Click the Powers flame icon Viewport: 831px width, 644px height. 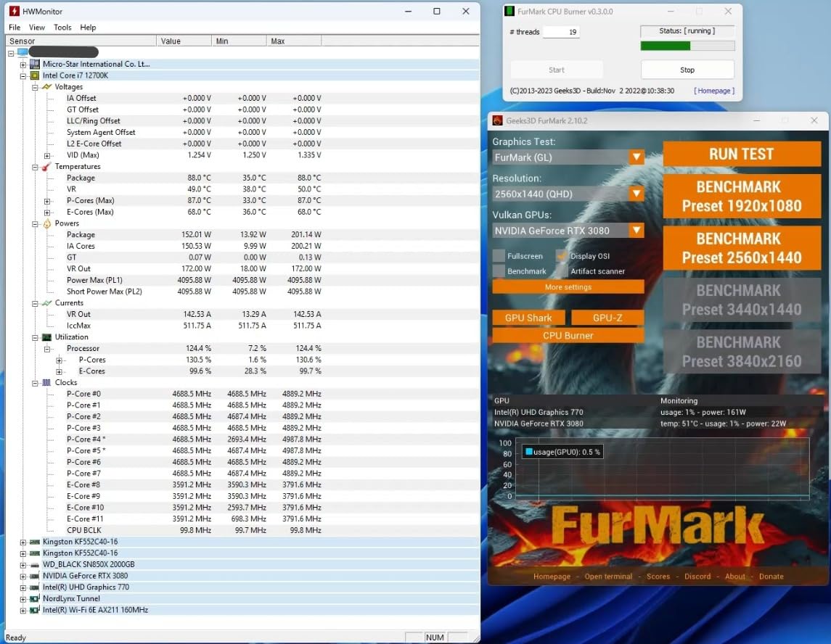46,223
